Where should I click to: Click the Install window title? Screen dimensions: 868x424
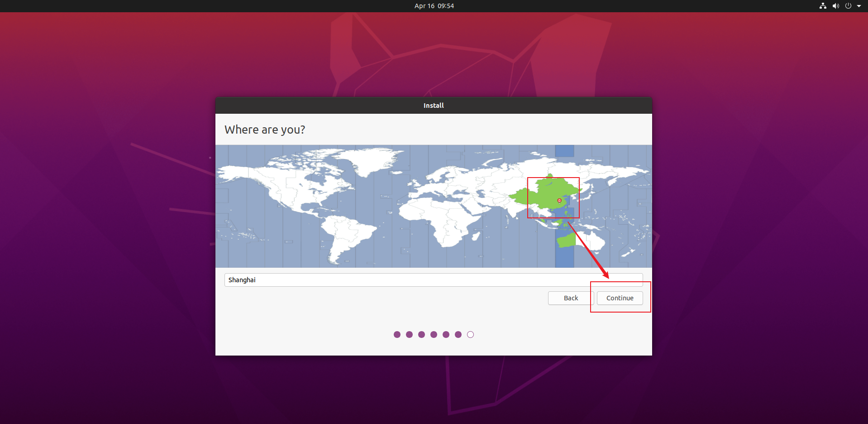click(x=434, y=105)
